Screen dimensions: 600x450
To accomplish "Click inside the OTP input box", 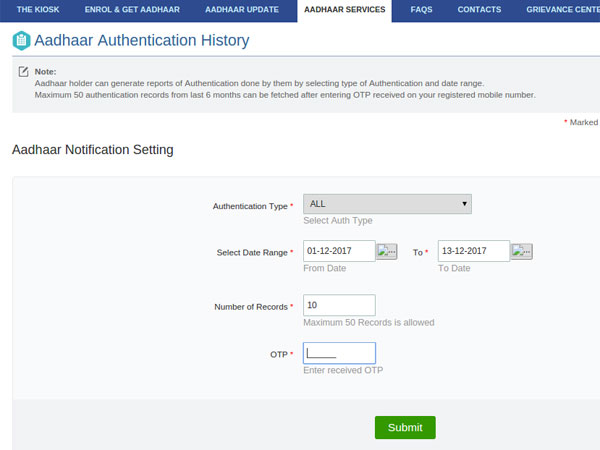I will pyautogui.click(x=339, y=353).
